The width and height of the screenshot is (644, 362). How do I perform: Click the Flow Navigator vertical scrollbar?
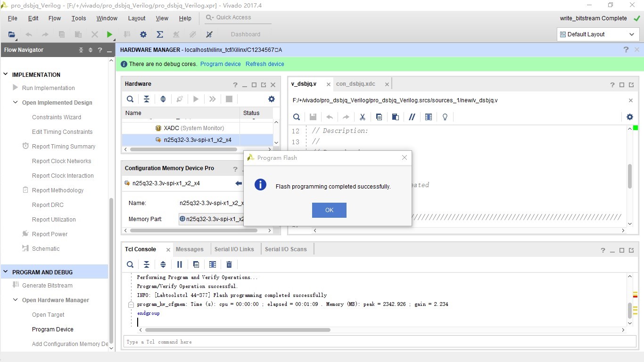coord(111,271)
